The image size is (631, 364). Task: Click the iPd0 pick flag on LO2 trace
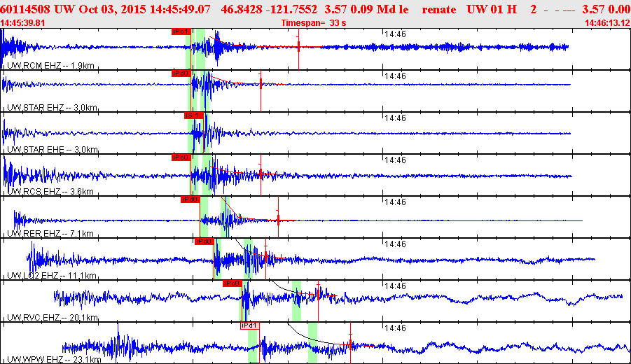204,241
